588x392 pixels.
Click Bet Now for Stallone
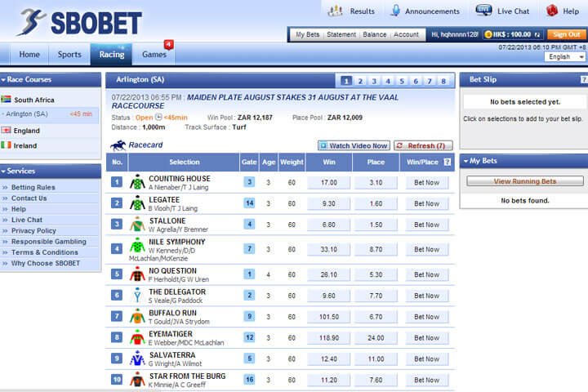[426, 225]
